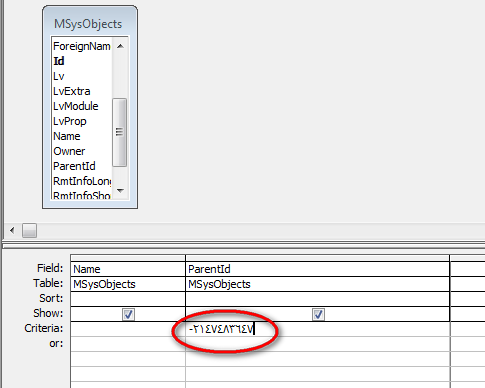
Task: Select the LvProp field
Action: click(x=70, y=121)
